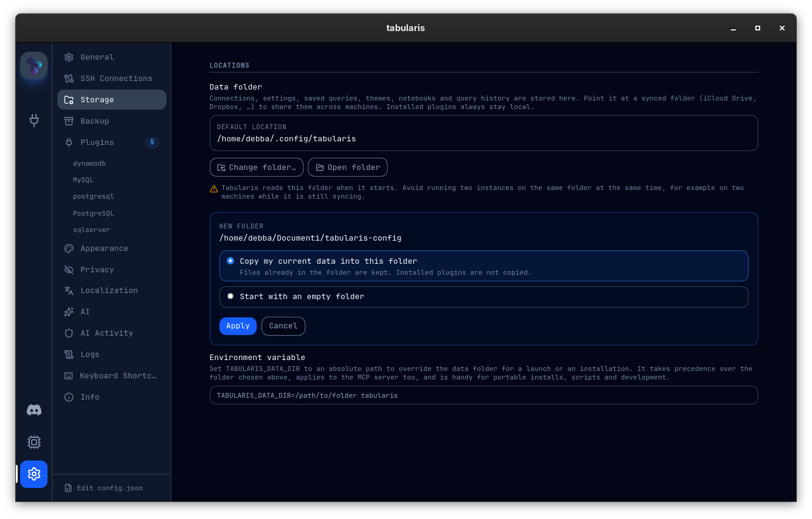
Task: Click the Storage folder icon
Action: pos(69,100)
